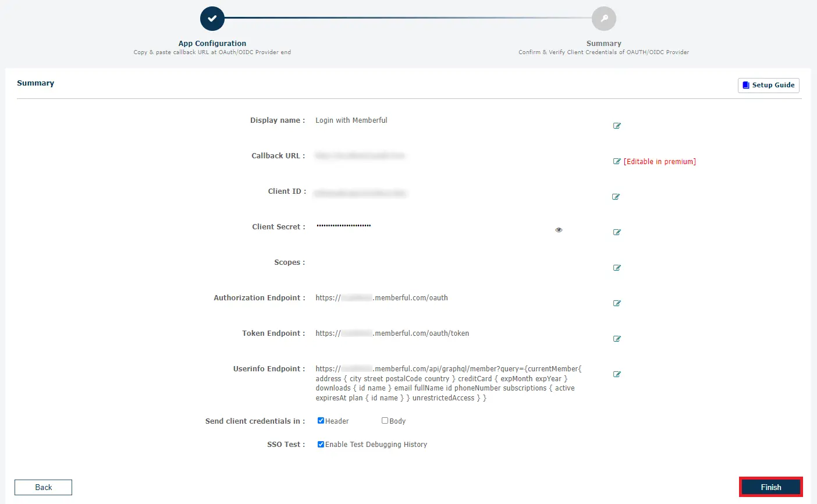The width and height of the screenshot is (817, 504).
Task: Click Summary step key circle
Action: [604, 19]
